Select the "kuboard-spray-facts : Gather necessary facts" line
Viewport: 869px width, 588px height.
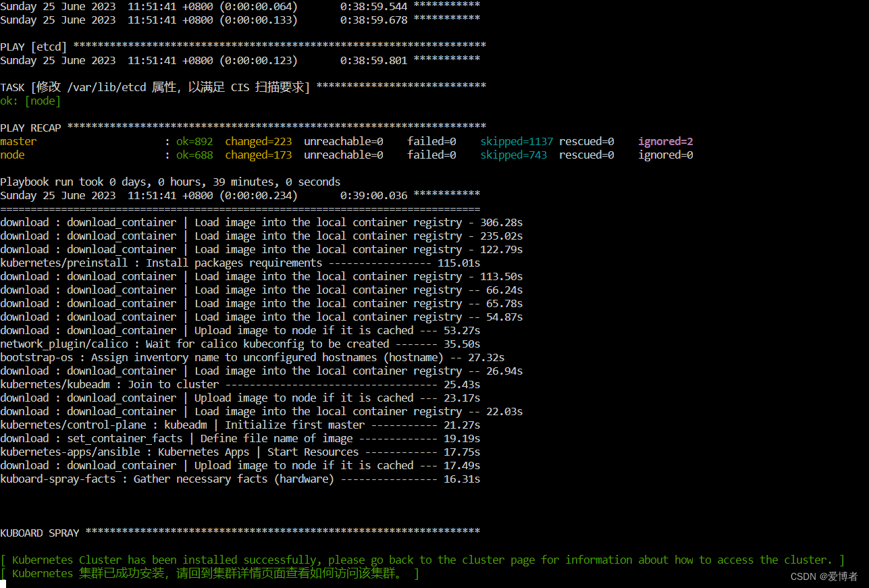pyautogui.click(x=240, y=479)
